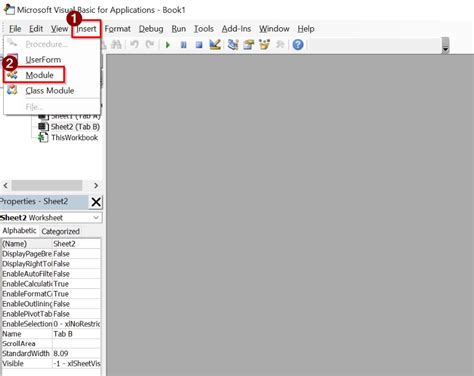The width and height of the screenshot is (474, 376).
Task: Choose UserForm from Insert menu
Action: click(43, 60)
